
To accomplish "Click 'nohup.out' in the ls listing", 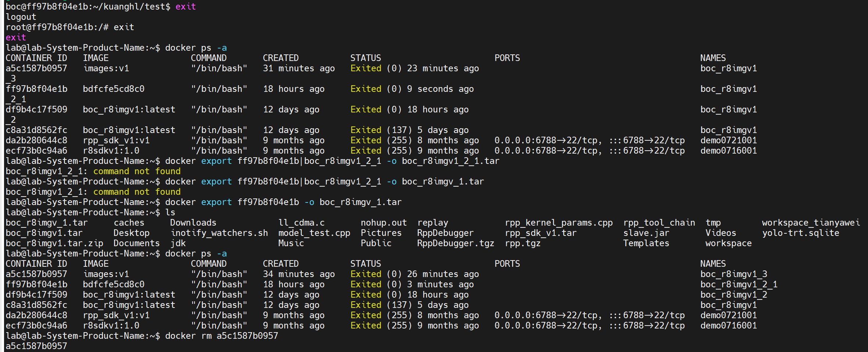I will (384, 223).
